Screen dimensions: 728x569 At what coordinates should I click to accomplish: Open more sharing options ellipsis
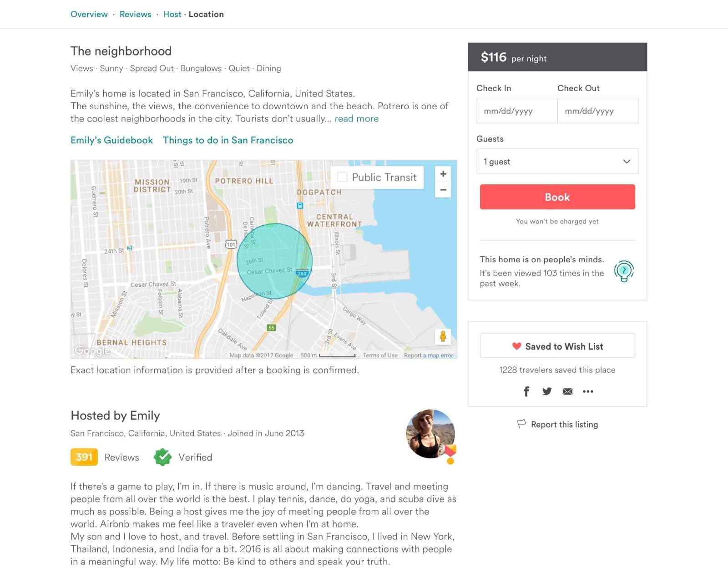pyautogui.click(x=588, y=391)
